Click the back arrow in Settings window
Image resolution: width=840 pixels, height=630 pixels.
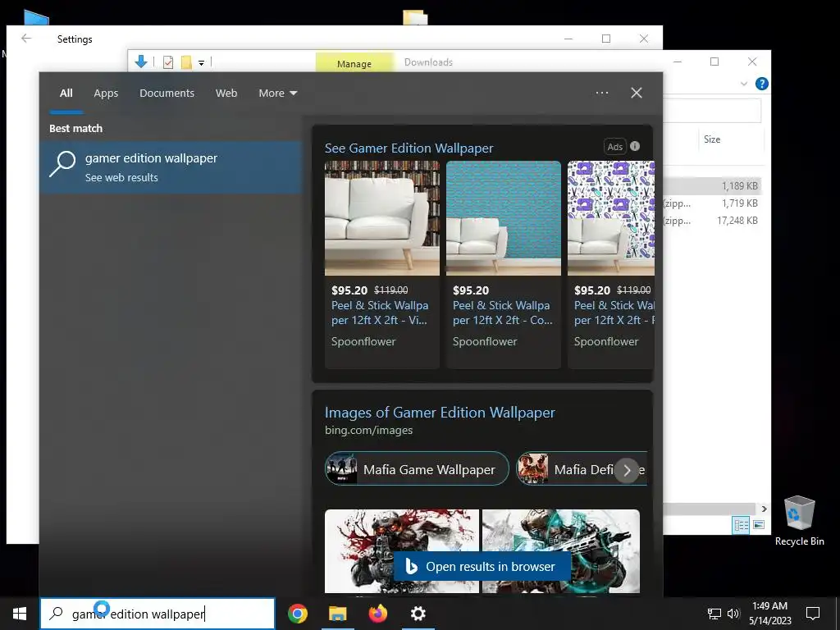(26, 39)
